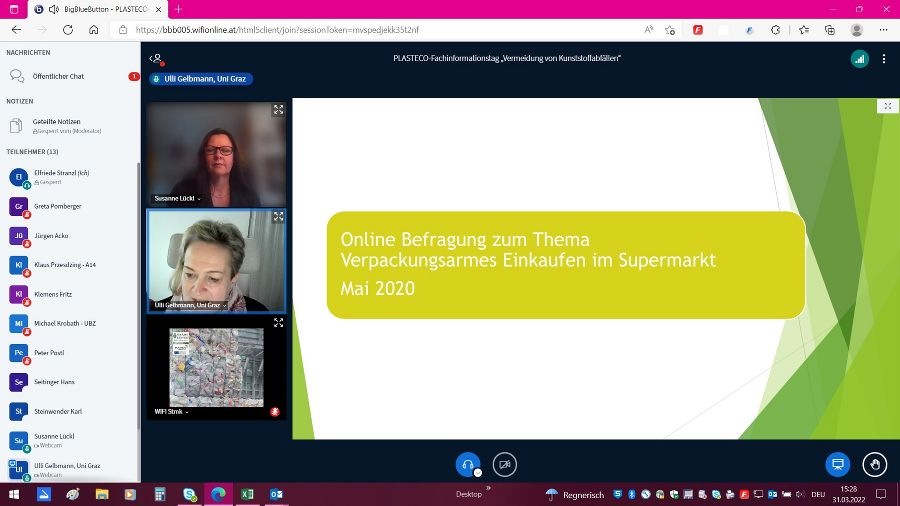Open Favorites list
This screenshot has width=900, height=506.
(804, 30)
